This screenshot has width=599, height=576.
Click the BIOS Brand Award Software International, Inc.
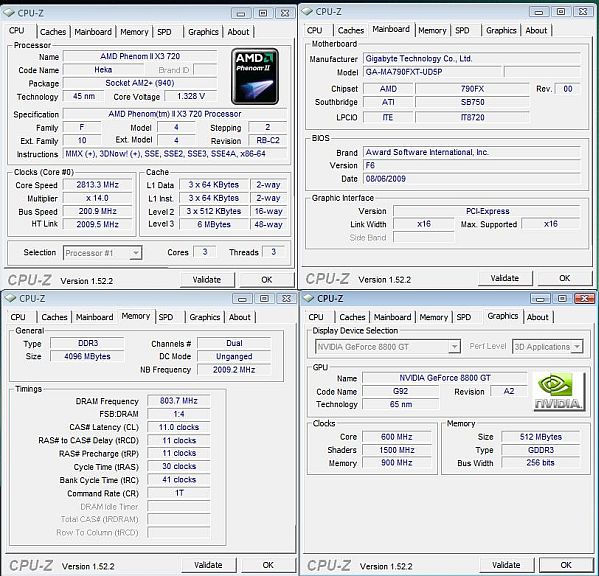point(472,152)
